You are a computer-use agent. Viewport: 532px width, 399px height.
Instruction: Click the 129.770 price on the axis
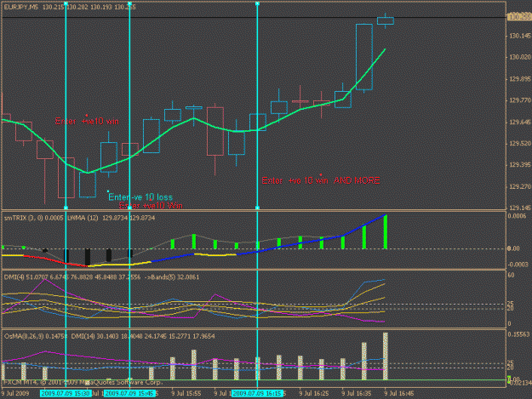(x=519, y=100)
